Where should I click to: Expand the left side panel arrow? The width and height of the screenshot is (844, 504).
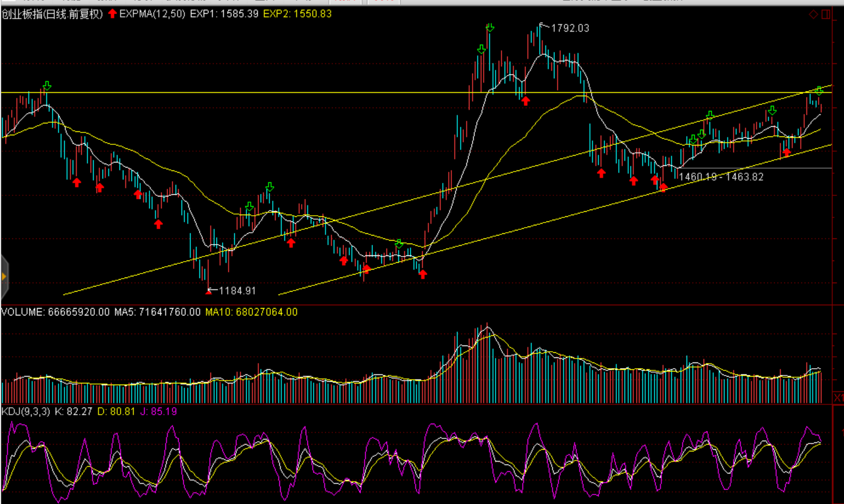(x=4, y=276)
